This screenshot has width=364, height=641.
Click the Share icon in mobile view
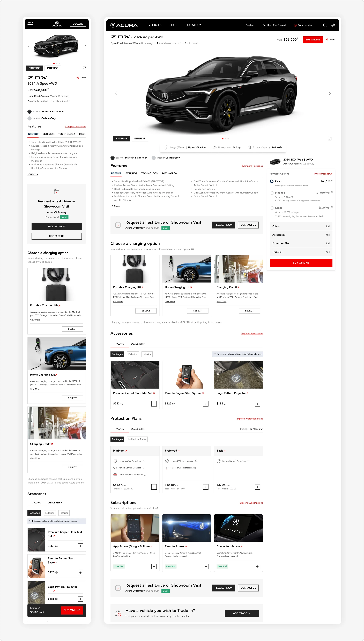78,78
